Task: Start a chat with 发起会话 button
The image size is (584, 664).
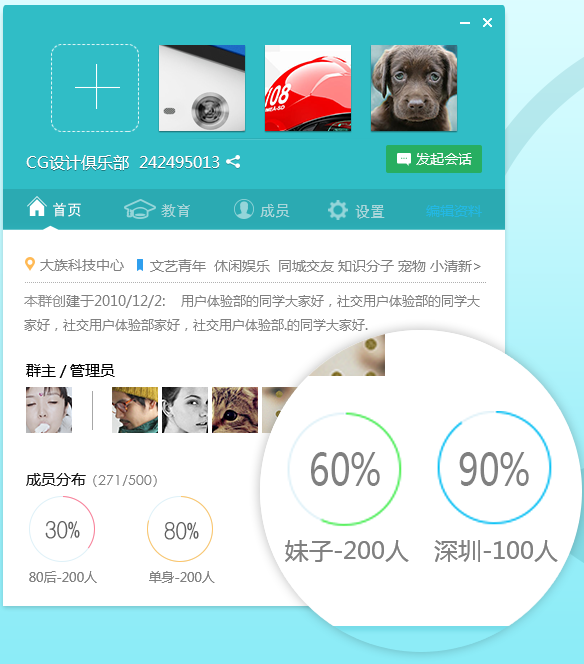Action: click(x=434, y=159)
